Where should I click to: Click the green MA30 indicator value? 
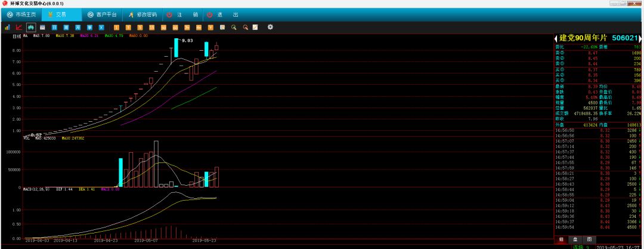point(114,36)
